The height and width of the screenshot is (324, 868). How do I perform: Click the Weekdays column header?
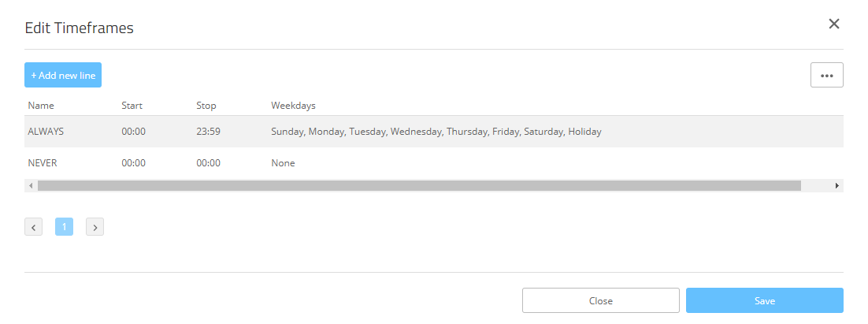tap(293, 106)
